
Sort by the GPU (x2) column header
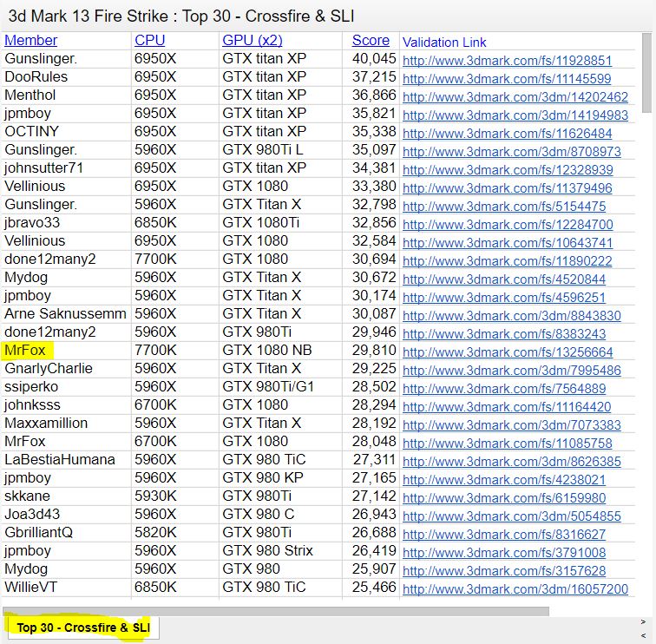(x=252, y=41)
